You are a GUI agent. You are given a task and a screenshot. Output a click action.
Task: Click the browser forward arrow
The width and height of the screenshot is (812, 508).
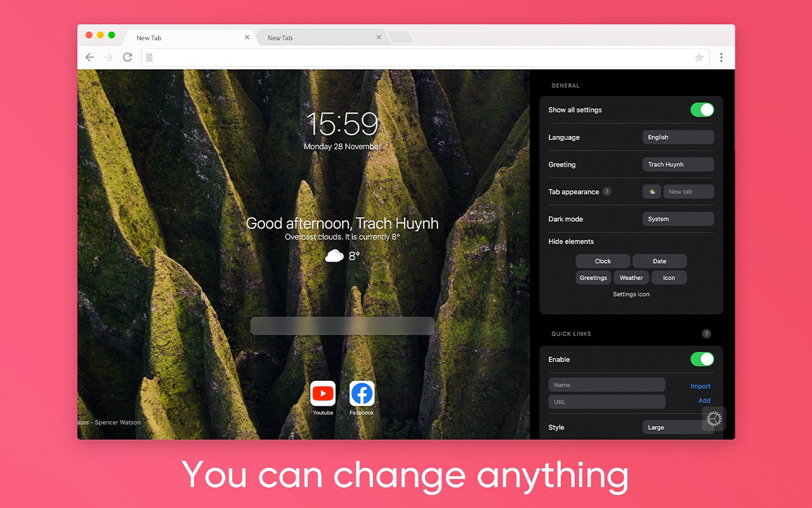click(108, 57)
